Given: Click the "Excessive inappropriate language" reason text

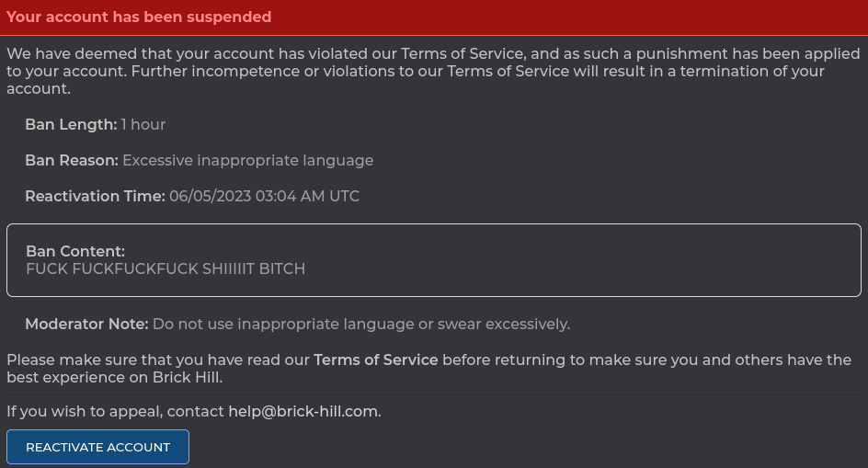Looking at the screenshot, I should [x=247, y=160].
